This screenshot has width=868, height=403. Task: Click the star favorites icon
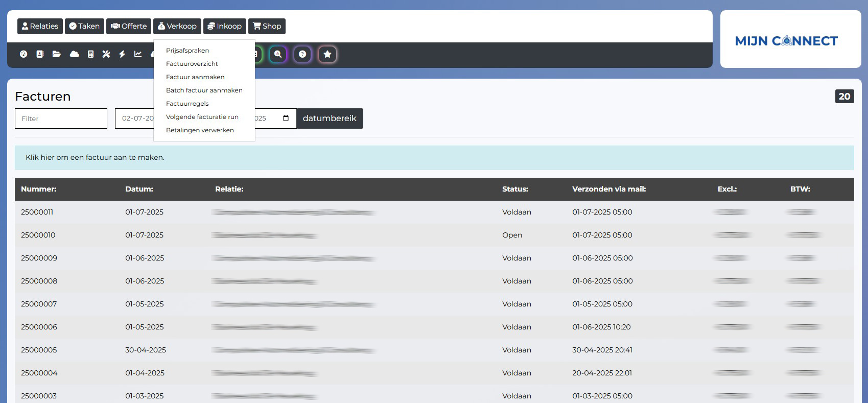tap(327, 54)
